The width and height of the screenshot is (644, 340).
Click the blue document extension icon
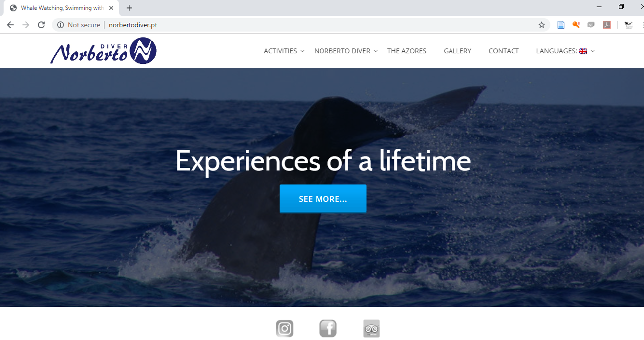coord(561,25)
